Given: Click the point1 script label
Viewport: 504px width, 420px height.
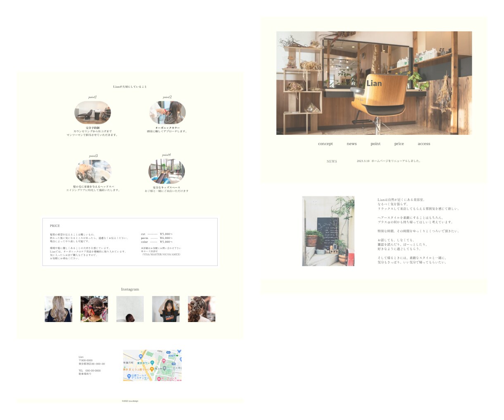Looking at the screenshot, I should 93,97.
